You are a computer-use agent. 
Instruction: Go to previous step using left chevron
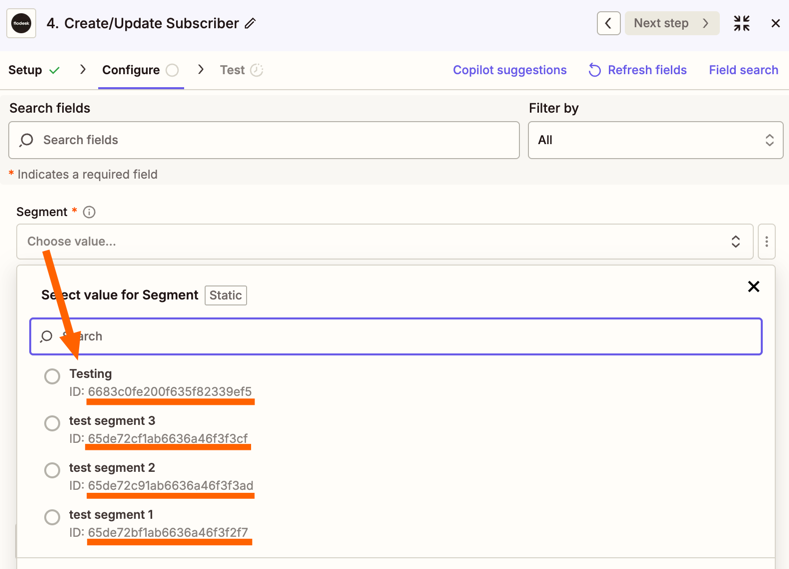click(608, 23)
